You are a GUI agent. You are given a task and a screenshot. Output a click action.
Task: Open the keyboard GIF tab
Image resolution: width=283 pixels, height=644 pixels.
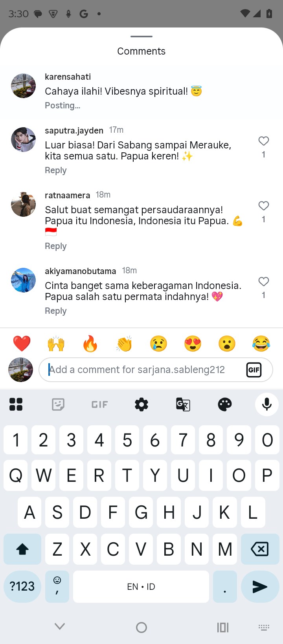100,404
